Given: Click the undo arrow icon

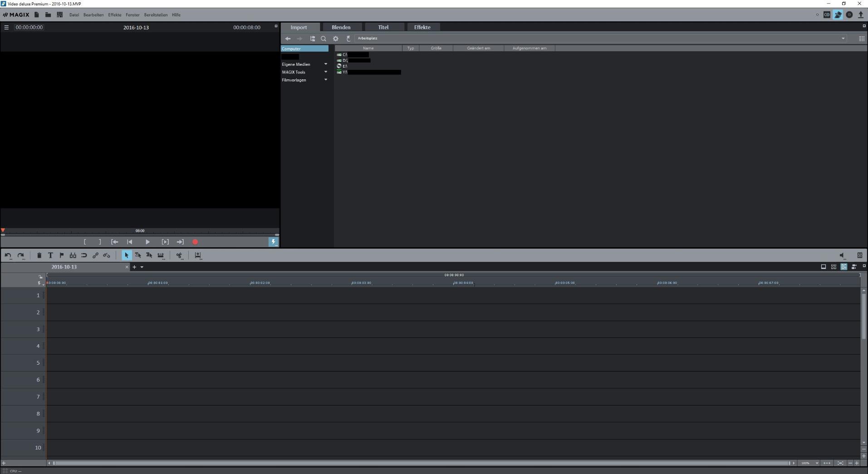Looking at the screenshot, I should click(8, 255).
